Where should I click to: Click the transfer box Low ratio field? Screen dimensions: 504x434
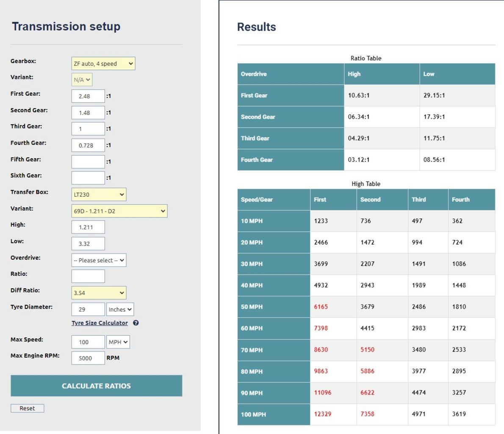88,244
